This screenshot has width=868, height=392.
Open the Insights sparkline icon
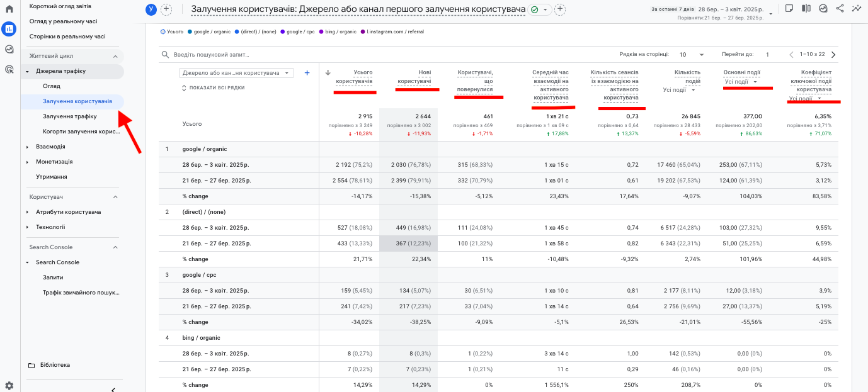click(x=856, y=9)
